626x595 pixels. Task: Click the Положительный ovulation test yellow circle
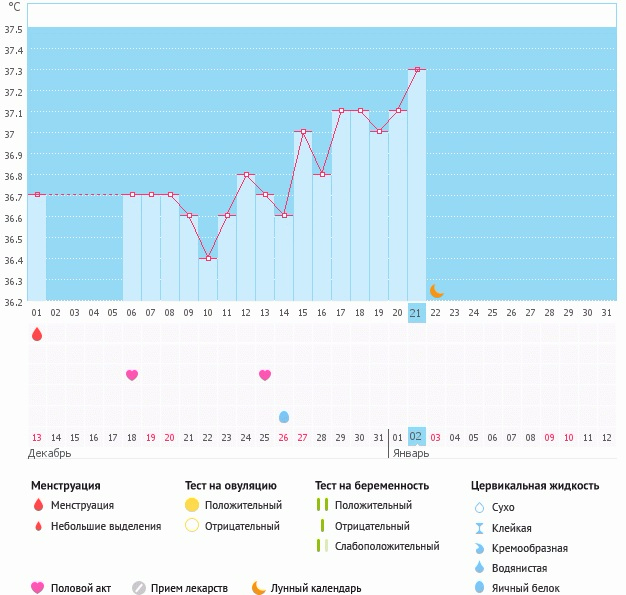coord(192,505)
